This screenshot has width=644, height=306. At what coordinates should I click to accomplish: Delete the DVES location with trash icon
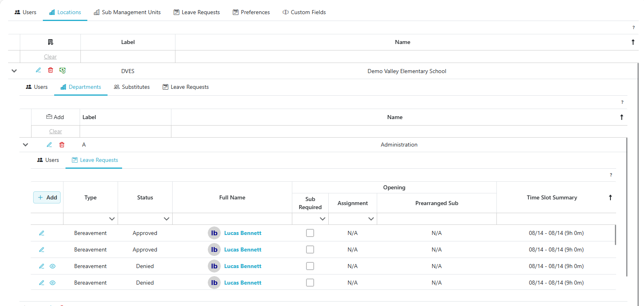point(51,70)
